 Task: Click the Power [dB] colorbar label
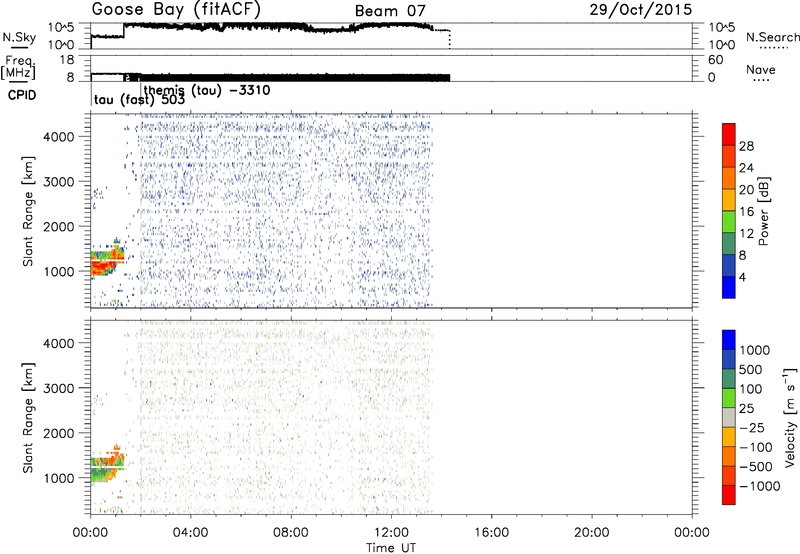pos(763,211)
